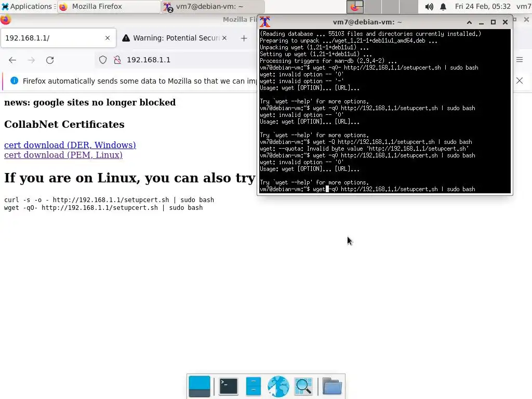This screenshot has width=532, height=399.
Task: Open a new Firefox tab
Action: (x=244, y=38)
